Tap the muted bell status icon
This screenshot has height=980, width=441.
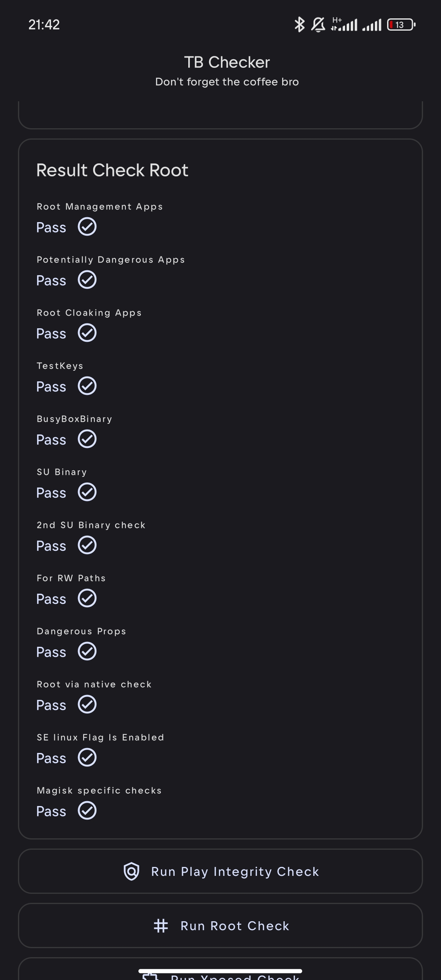coord(318,24)
